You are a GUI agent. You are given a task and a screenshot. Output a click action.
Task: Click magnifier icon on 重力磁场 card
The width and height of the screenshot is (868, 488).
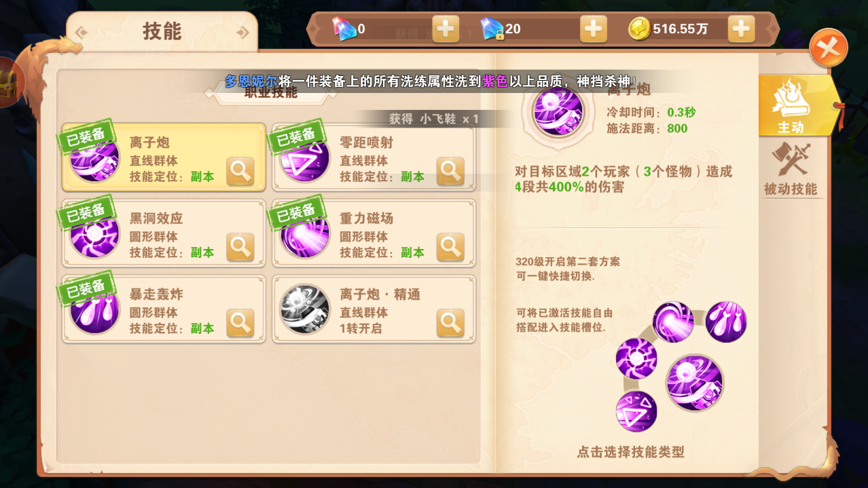pos(450,247)
